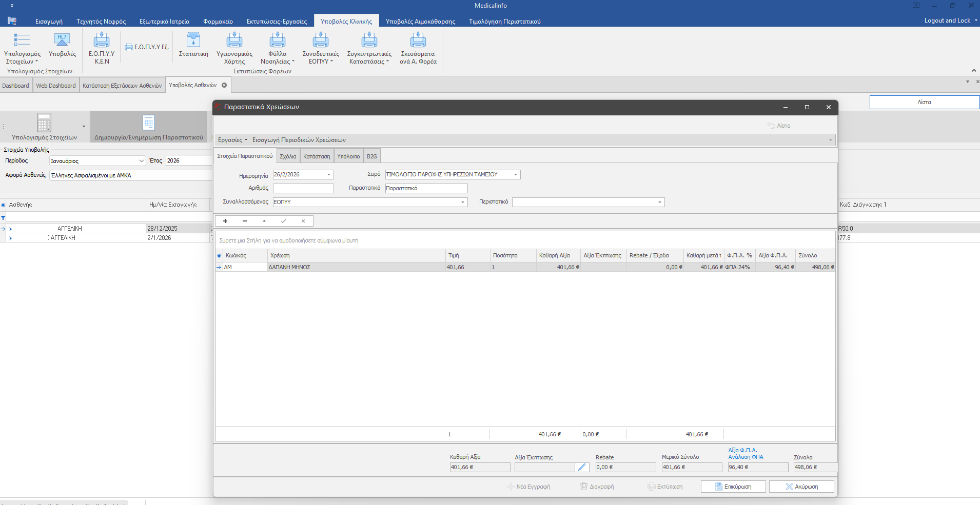Viewport: 980px width, 505px height.
Task: Open the Ημερομηνία date picker
Action: click(329, 175)
